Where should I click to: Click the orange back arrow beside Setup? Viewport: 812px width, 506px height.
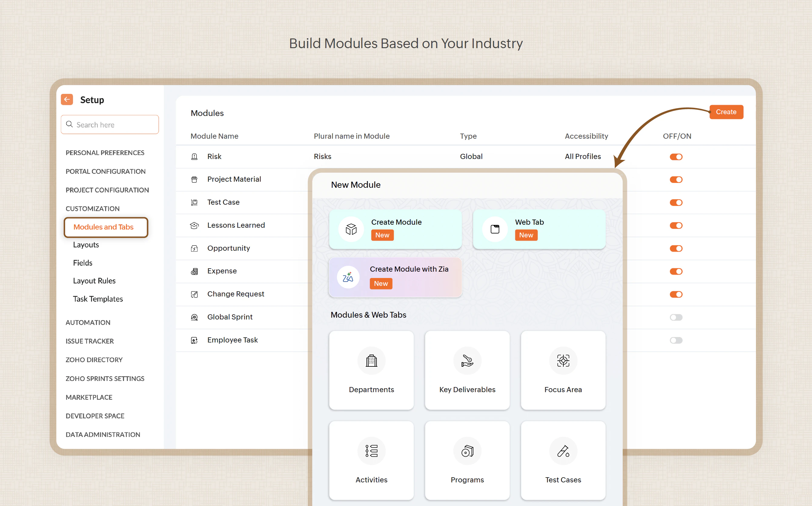(x=67, y=100)
